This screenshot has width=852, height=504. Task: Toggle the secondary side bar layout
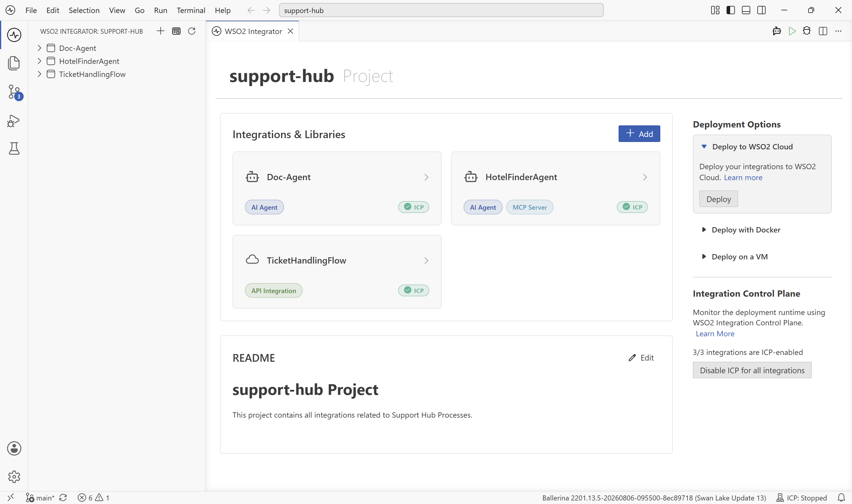[762, 10]
